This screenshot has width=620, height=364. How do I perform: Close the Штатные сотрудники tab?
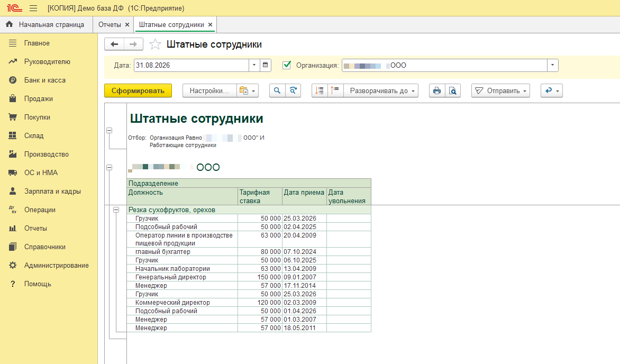(211, 24)
